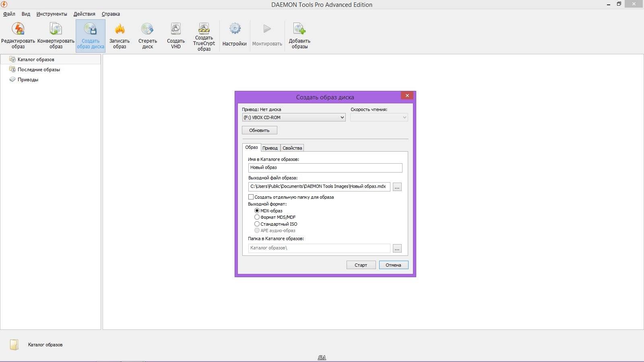Image resolution: width=644 pixels, height=362 pixels.
Task: Switch to the Образ tab
Action: [x=252, y=147]
